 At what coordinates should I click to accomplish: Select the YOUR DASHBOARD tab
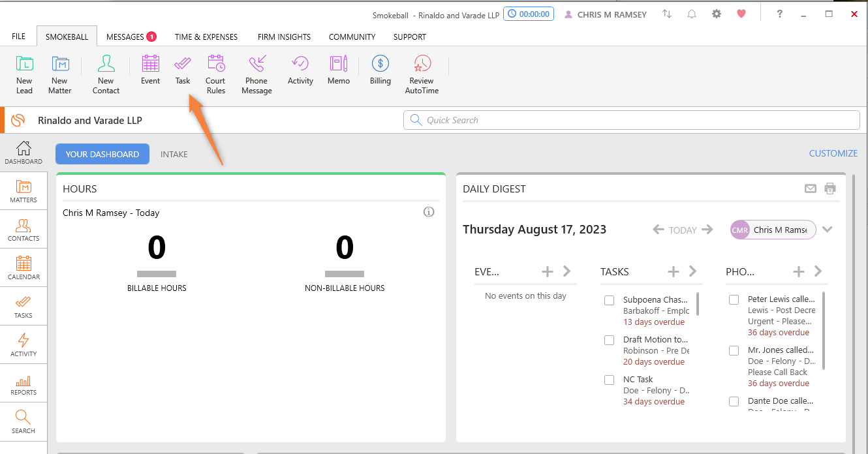point(102,154)
